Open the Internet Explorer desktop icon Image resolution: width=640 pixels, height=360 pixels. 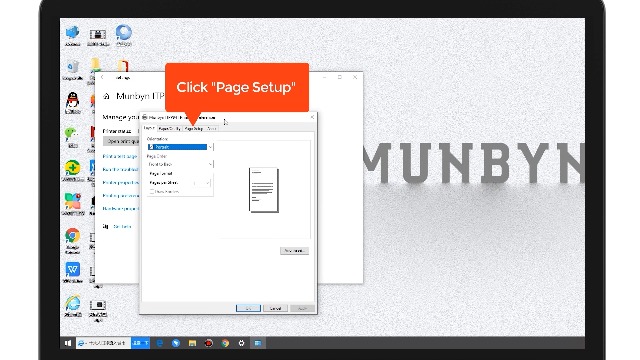(73, 306)
